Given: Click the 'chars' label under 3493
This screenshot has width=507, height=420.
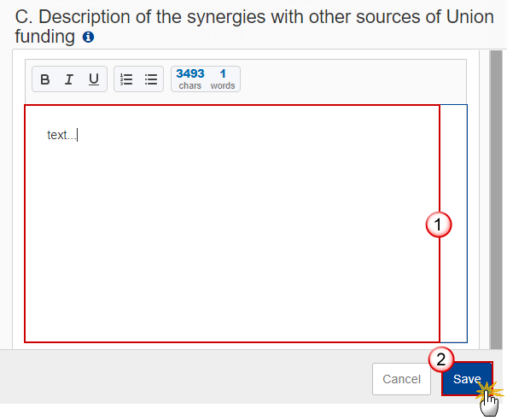Looking at the screenshot, I should [190, 85].
